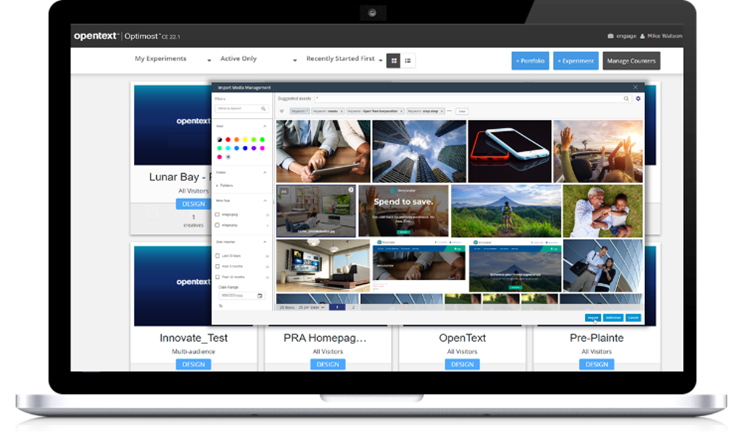Collapse the Folders filter section
This screenshot has height=440, width=745.
point(265,172)
